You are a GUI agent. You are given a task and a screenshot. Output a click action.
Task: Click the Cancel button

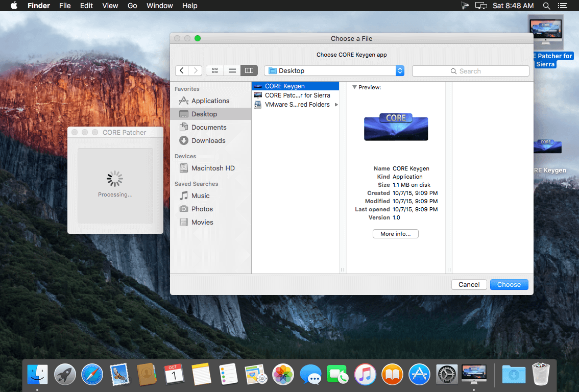[x=469, y=285]
